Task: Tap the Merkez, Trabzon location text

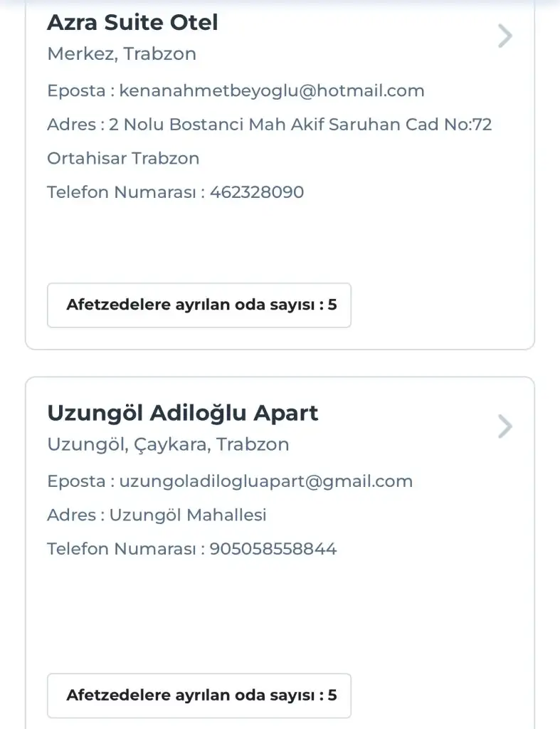Action: point(122,54)
